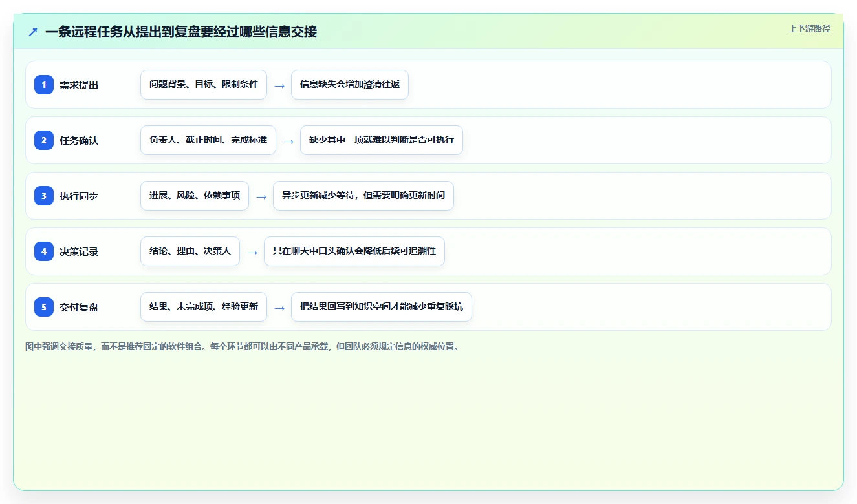Select the 决策记录 step label

79,251
